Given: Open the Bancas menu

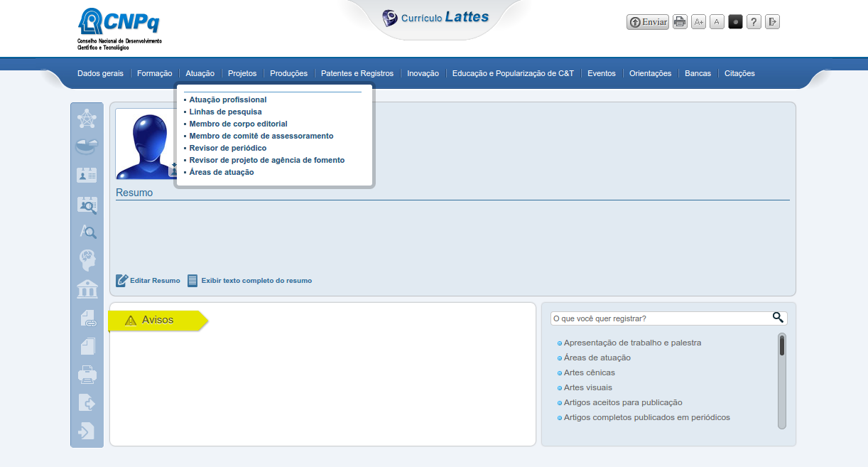Looking at the screenshot, I should [698, 73].
